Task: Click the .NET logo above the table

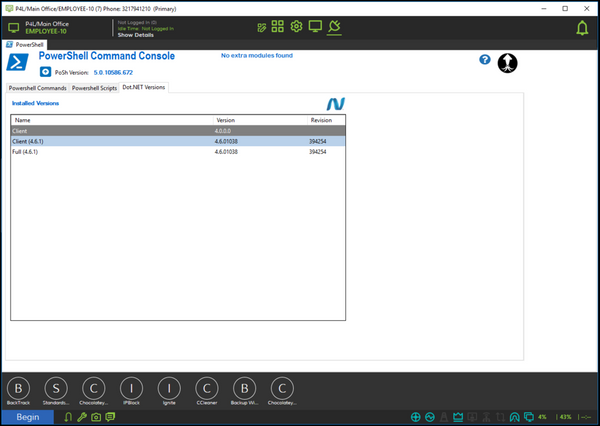Action: (336, 104)
